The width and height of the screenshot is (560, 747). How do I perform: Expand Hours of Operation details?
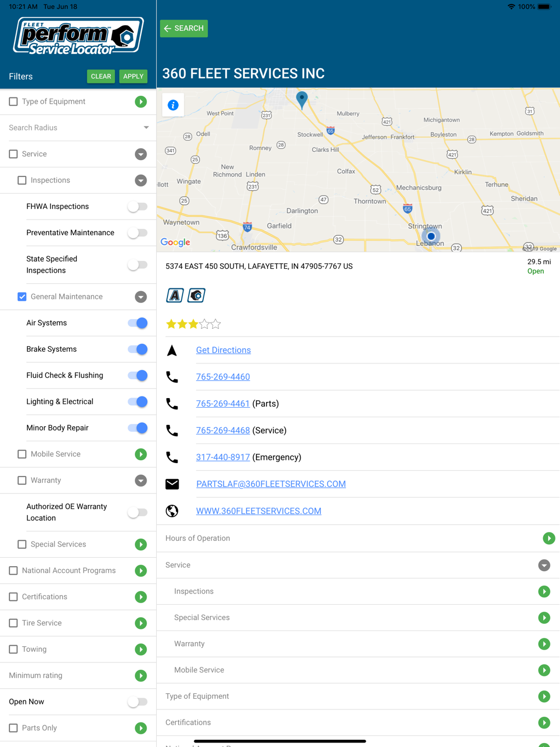click(549, 538)
